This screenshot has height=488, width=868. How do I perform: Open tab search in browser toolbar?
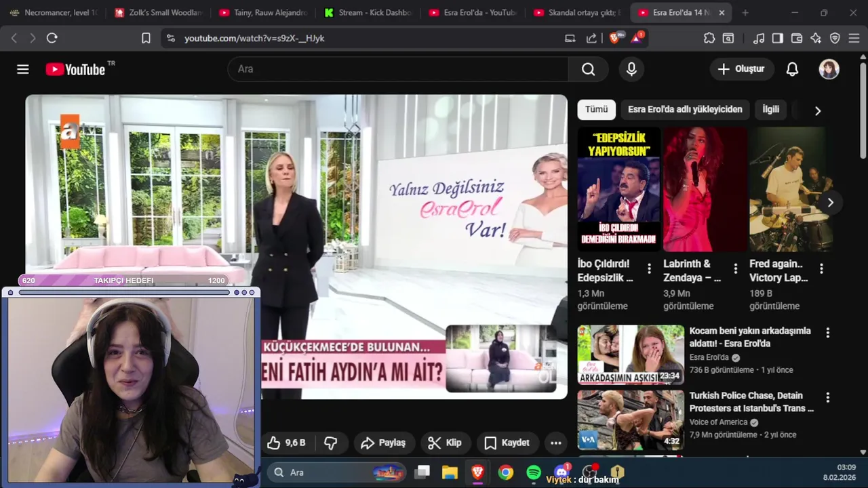click(x=728, y=38)
